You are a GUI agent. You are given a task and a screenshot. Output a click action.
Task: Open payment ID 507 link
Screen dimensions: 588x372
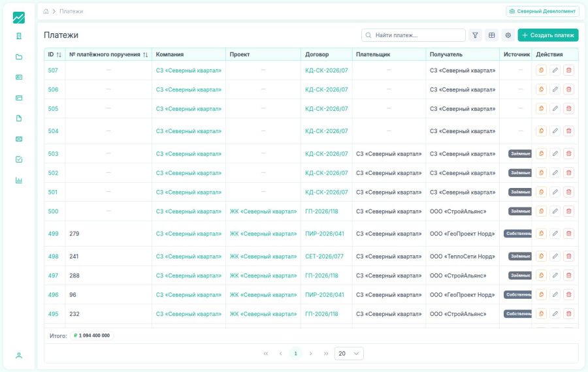[53, 70]
